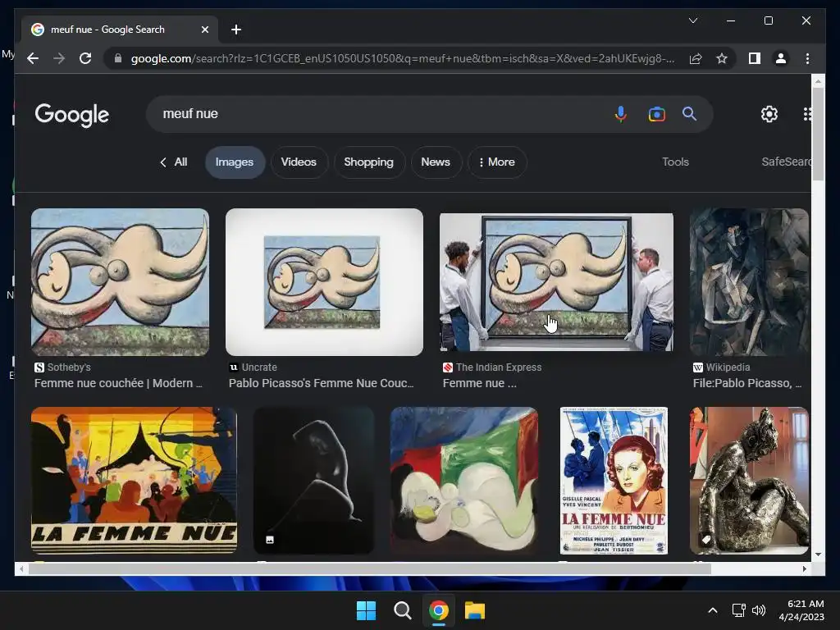This screenshot has height=630, width=840.
Task: Switch to the All results tab
Action: tap(174, 162)
